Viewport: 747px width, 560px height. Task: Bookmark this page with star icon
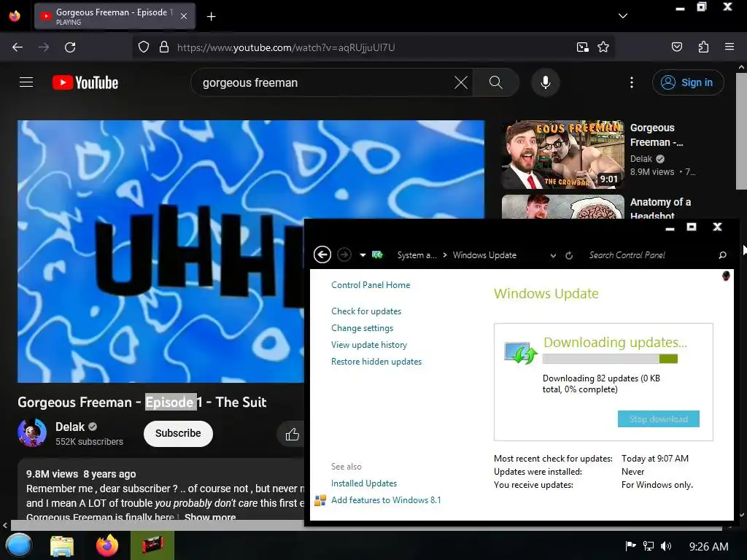[603, 47]
